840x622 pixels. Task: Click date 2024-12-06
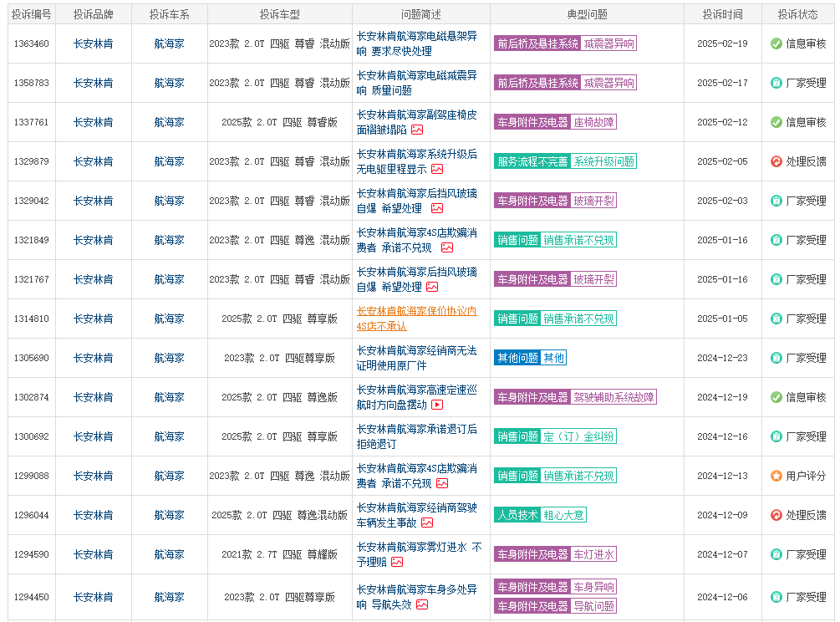[722, 597]
